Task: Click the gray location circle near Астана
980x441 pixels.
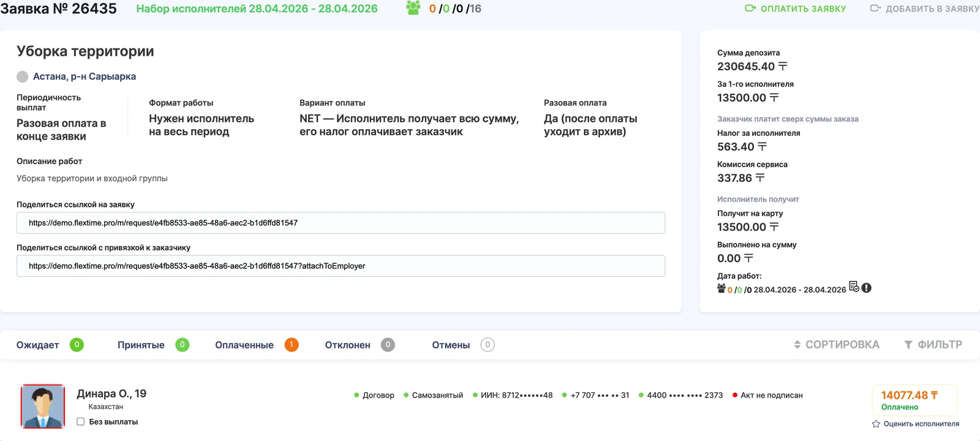Action: (x=23, y=77)
